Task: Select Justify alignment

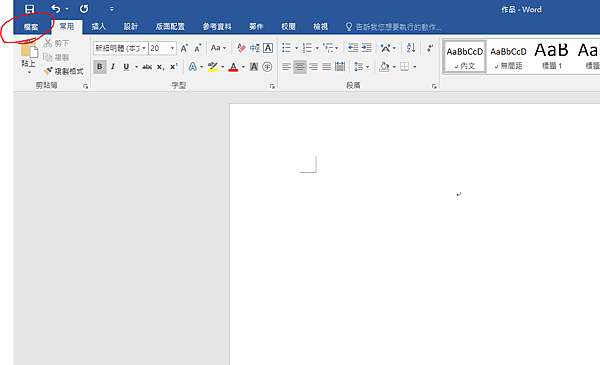Action: [x=326, y=67]
